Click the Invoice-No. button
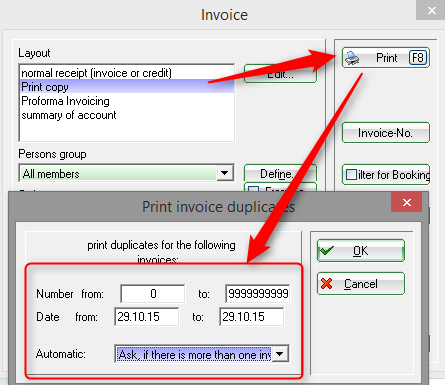 tap(386, 133)
